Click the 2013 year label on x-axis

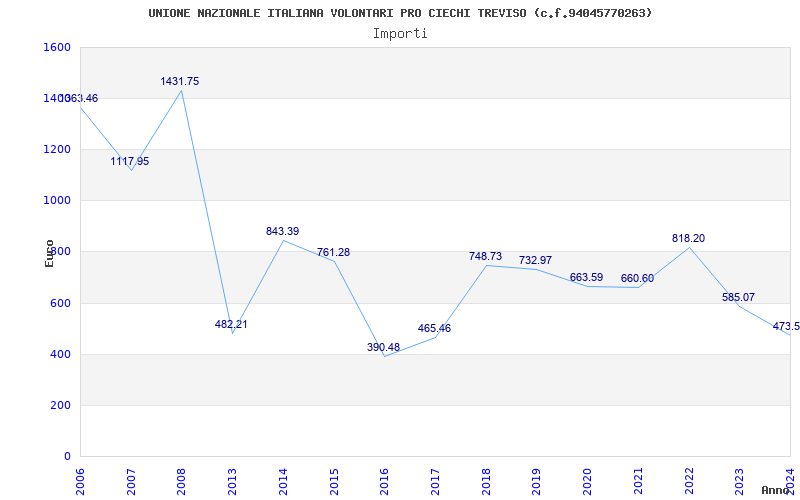[233, 479]
